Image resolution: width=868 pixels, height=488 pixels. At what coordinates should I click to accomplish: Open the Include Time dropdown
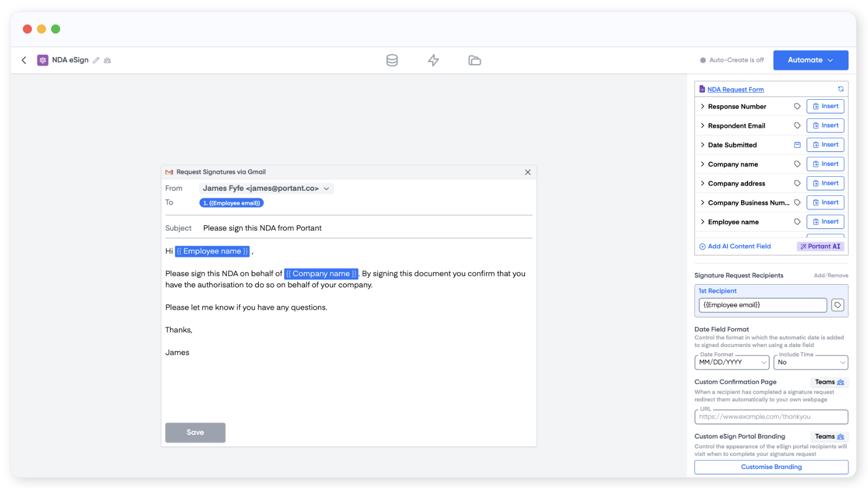coord(810,362)
